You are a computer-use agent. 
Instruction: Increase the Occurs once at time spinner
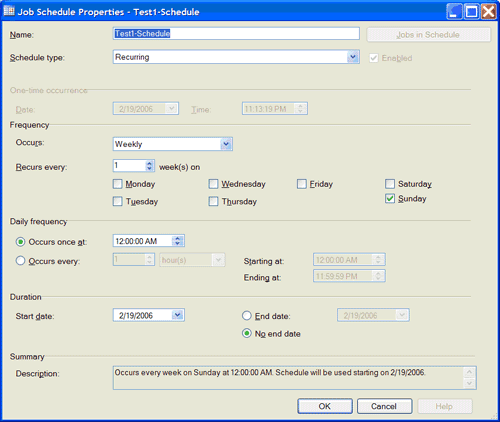coord(178,238)
